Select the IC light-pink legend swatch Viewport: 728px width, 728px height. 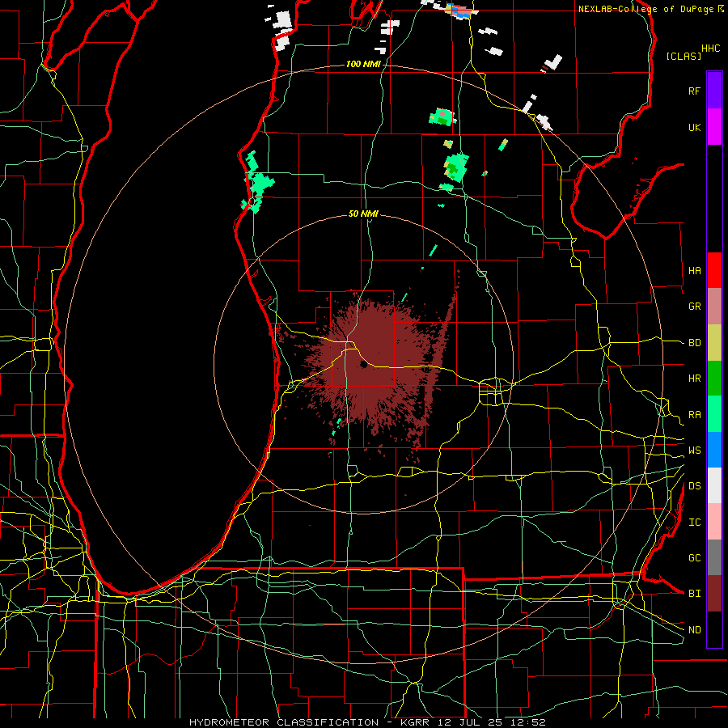pyautogui.click(x=714, y=522)
